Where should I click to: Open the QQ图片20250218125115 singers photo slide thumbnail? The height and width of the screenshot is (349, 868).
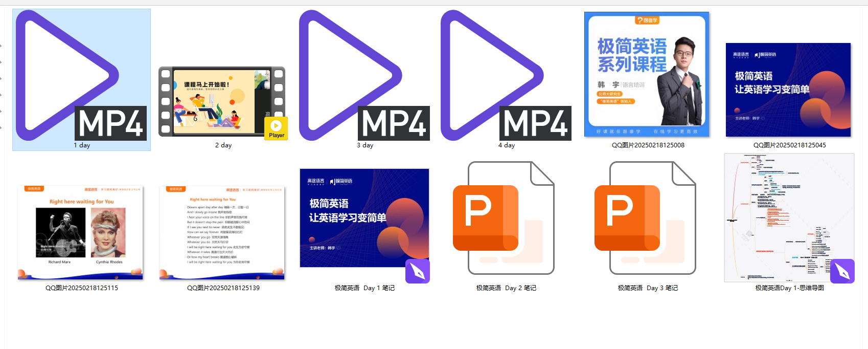(x=80, y=232)
